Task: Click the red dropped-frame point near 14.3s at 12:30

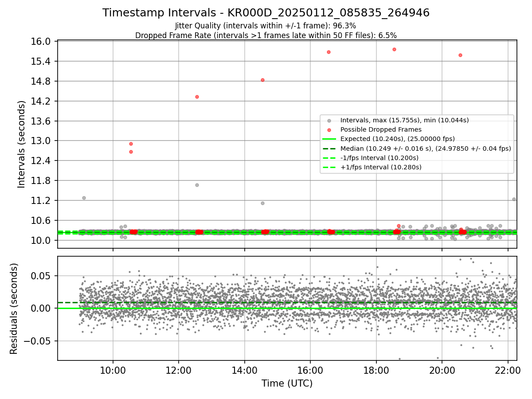Action: [x=197, y=97]
